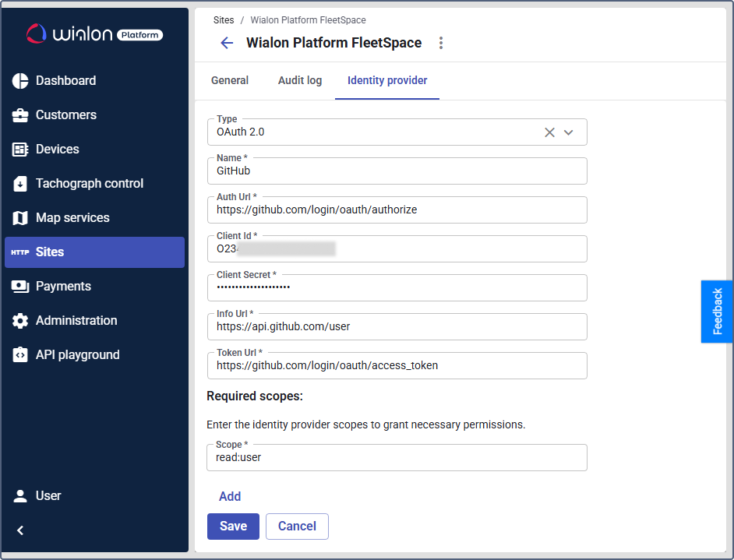Click the Map services icon

[20, 218]
